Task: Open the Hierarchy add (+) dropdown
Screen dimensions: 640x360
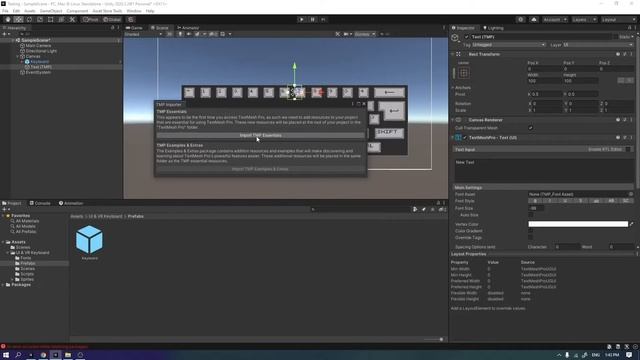Action: [6, 34]
